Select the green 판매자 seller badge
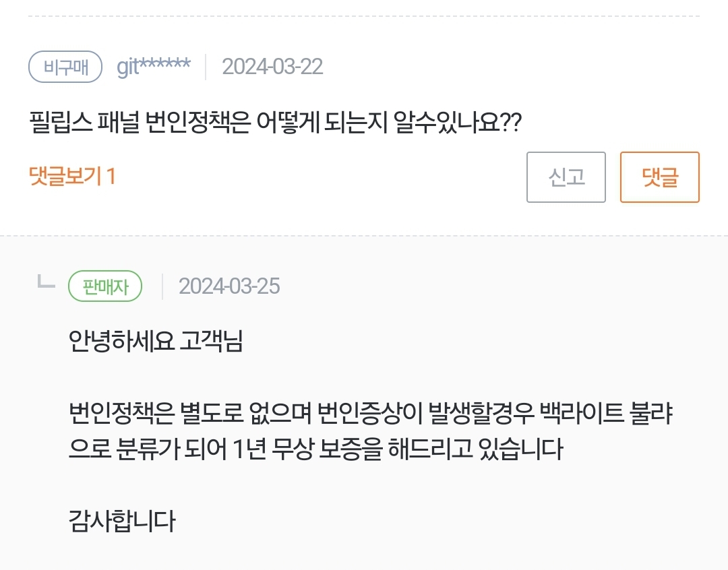This screenshot has height=570, width=728. coord(105,286)
